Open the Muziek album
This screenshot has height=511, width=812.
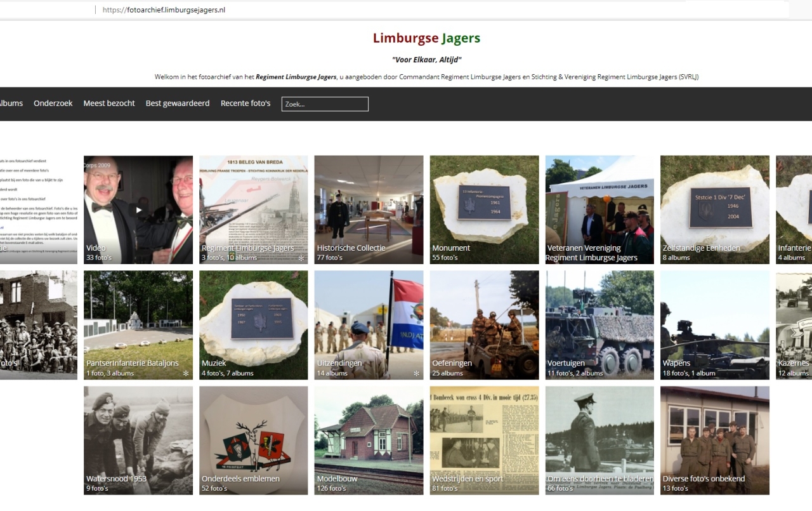253,325
